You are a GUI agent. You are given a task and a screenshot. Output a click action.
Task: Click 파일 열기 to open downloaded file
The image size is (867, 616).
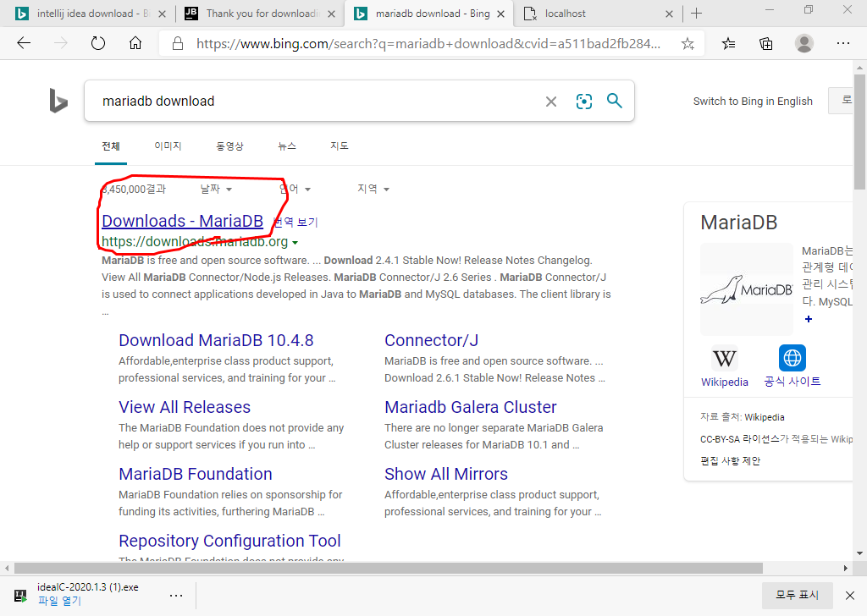click(x=60, y=601)
